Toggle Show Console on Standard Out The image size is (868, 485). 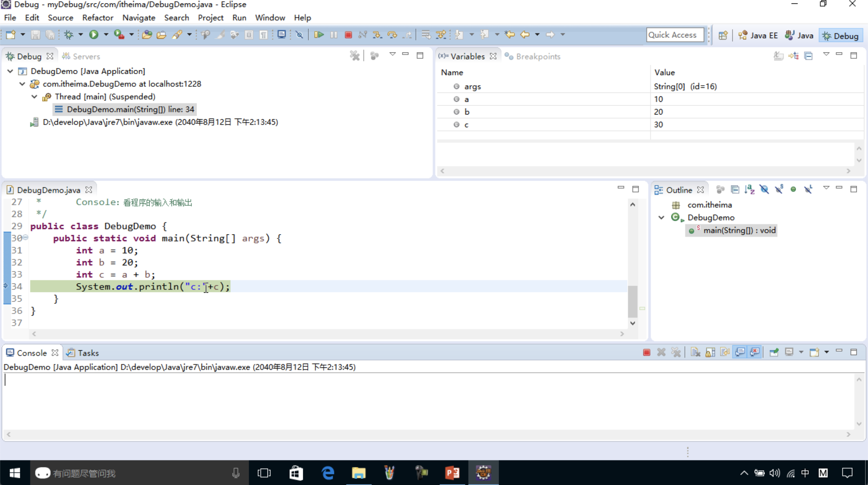[740, 352]
